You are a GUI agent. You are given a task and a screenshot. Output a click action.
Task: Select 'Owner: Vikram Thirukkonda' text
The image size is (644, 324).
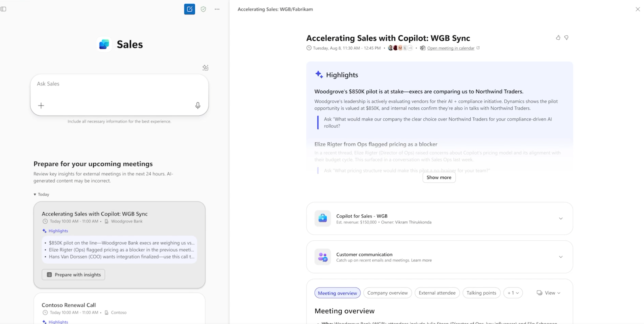(x=406, y=222)
